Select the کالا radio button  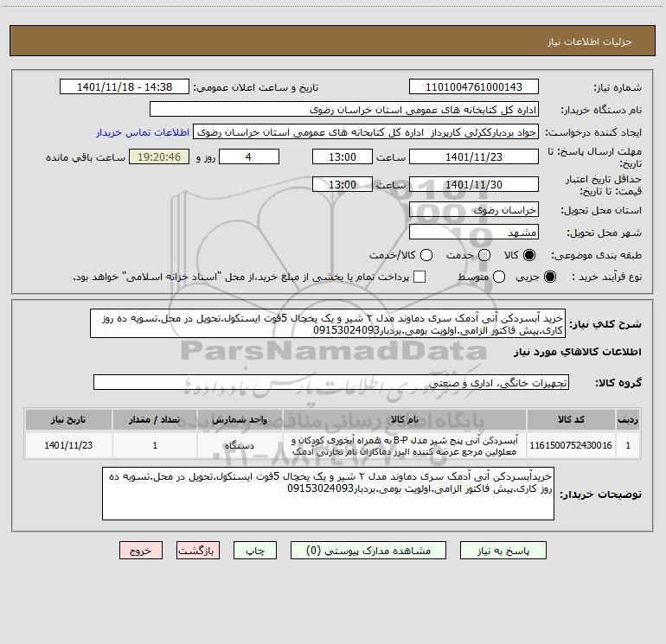(529, 255)
